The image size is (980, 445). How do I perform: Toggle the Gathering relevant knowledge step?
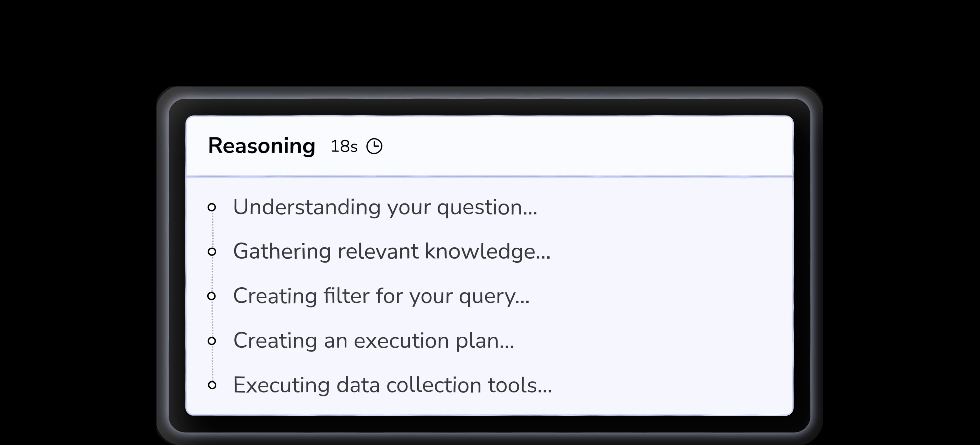[392, 251]
